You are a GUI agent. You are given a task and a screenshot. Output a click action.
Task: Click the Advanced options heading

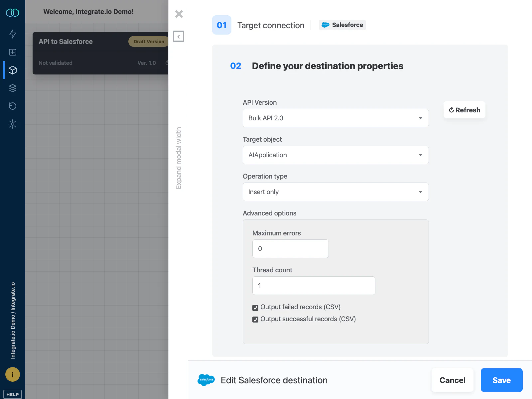pyautogui.click(x=270, y=213)
